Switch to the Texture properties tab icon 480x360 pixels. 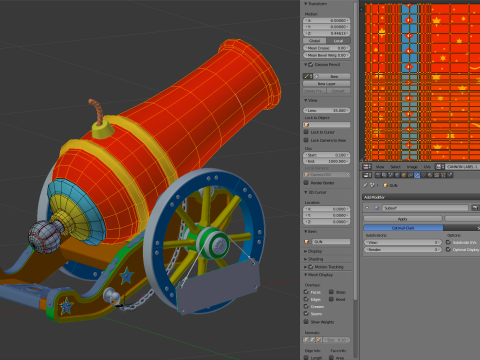click(436, 175)
